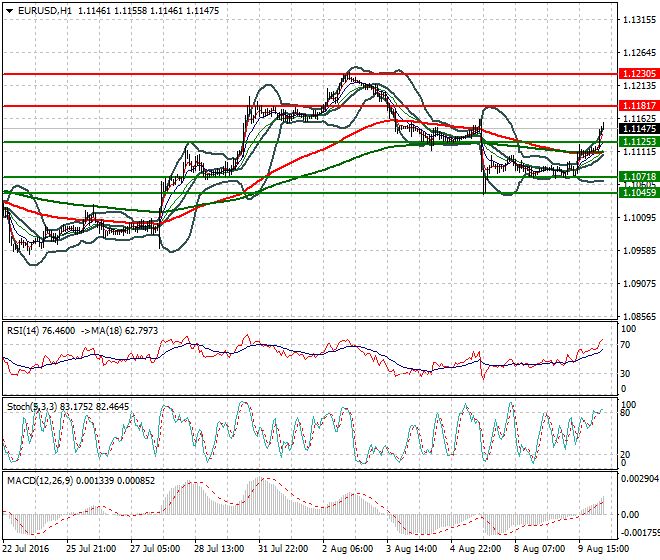660x560 pixels.
Task: Select the 1.11817 red resistance price label
Action: [x=637, y=106]
